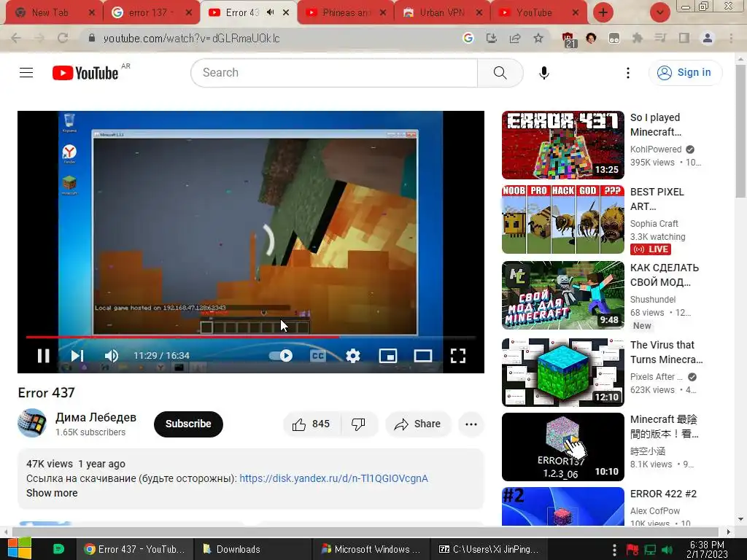Viewport: 747px width, 560px height.
Task: Toggle closed captions in the player
Action: [x=318, y=355]
